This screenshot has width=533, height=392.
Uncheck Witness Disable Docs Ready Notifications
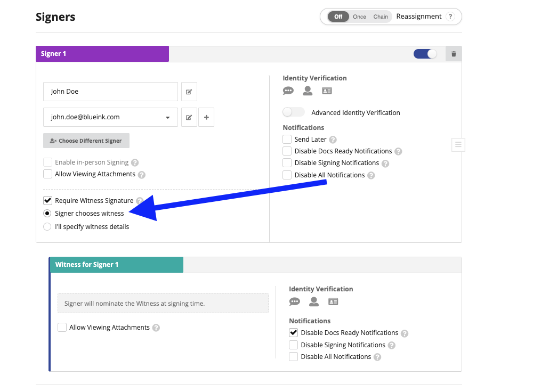(x=293, y=332)
